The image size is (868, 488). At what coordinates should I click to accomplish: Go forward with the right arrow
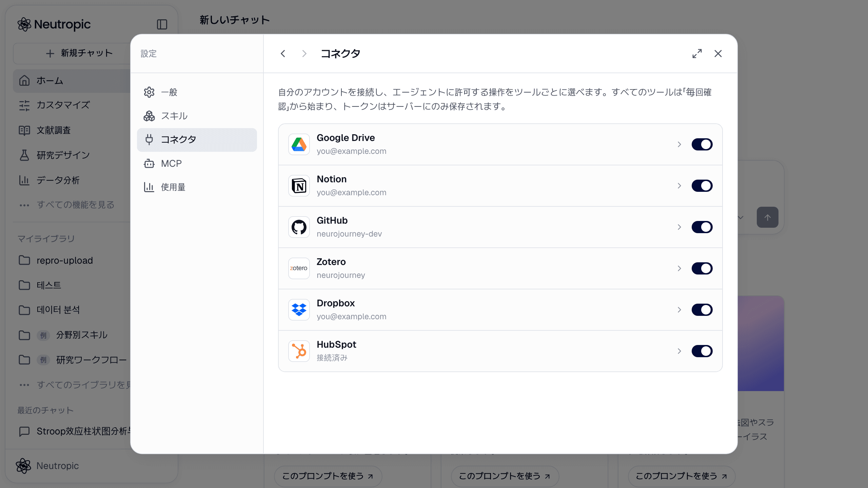tap(304, 54)
